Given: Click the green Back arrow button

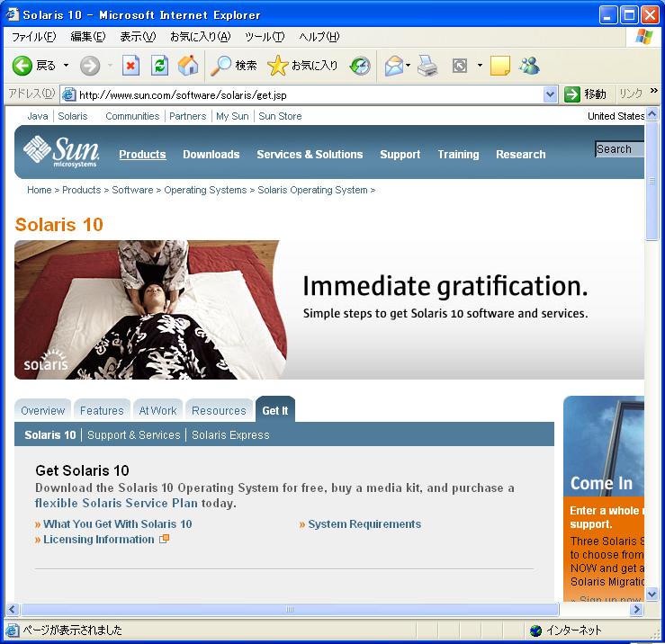Looking at the screenshot, I should pyautogui.click(x=22, y=66).
